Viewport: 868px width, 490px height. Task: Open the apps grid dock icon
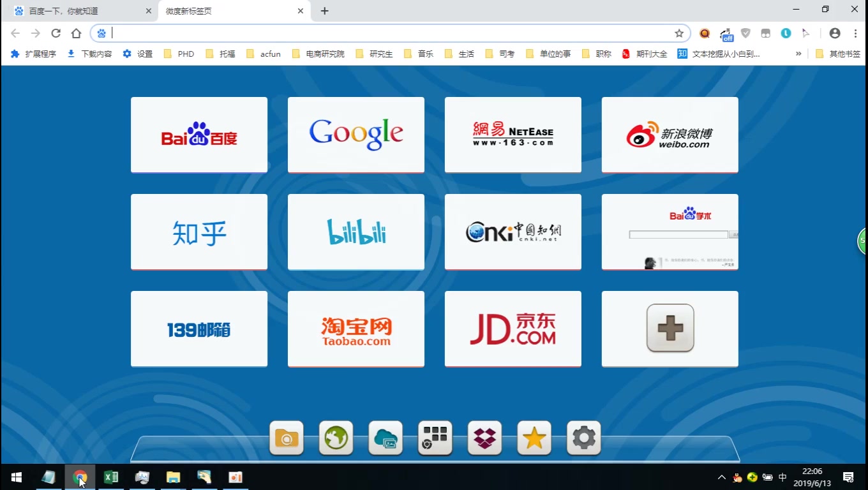click(435, 438)
